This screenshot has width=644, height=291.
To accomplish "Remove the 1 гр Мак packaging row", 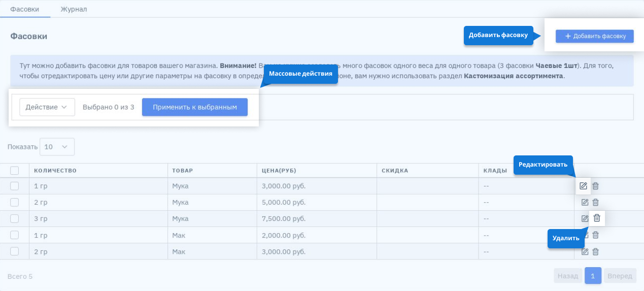I will click(596, 235).
